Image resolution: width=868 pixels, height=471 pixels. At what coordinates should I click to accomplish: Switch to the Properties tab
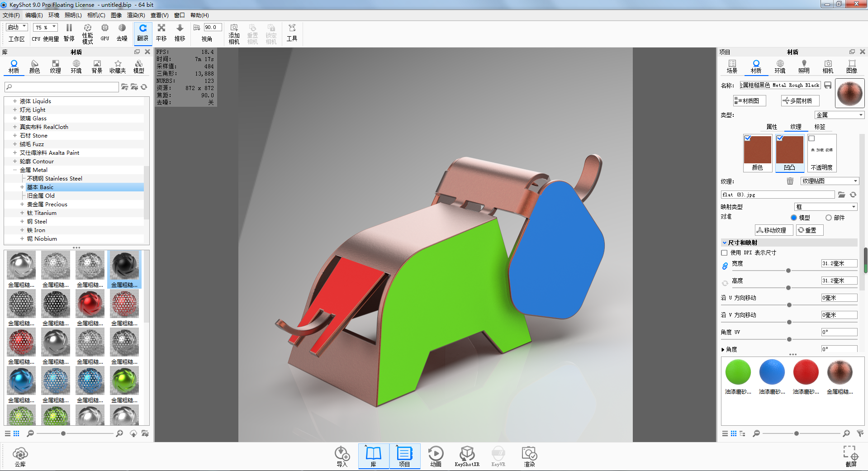click(x=772, y=127)
